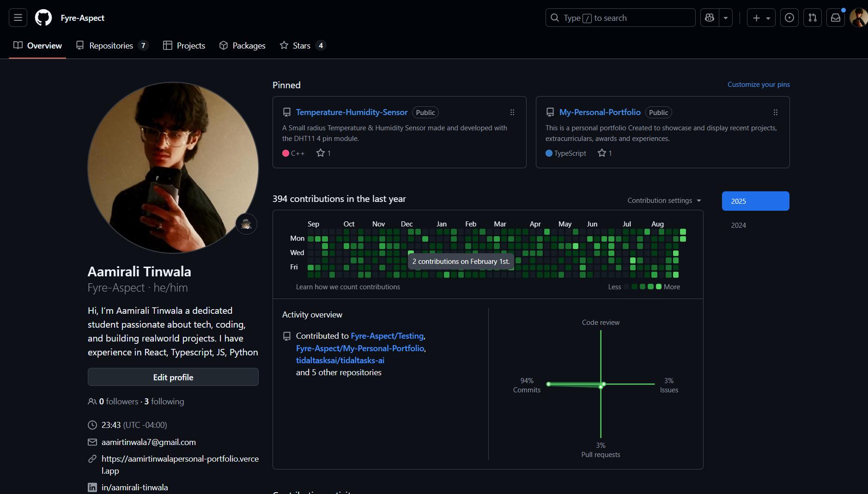Open Copilot chat icon

click(710, 18)
